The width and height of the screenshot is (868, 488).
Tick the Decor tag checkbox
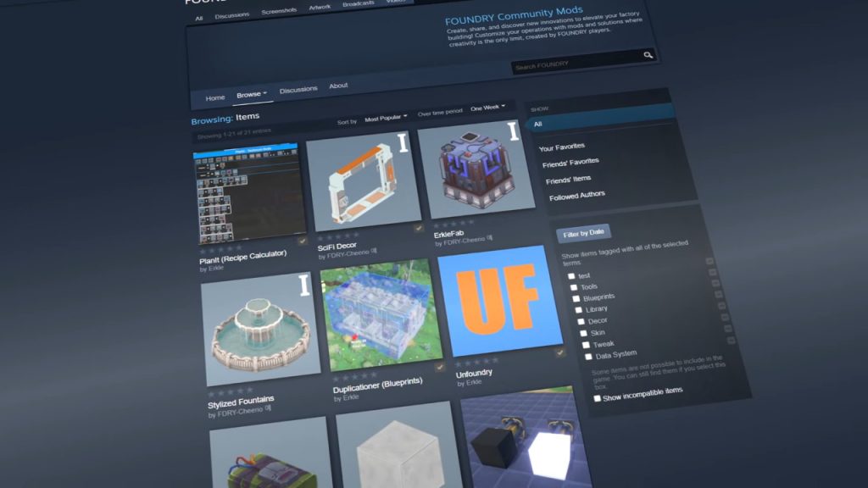[581, 321]
